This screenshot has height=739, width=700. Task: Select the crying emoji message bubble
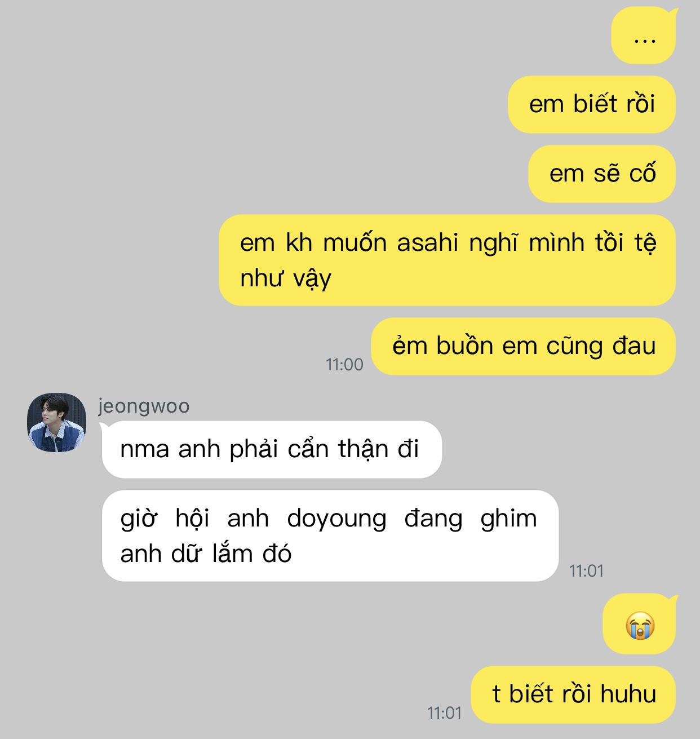639,624
